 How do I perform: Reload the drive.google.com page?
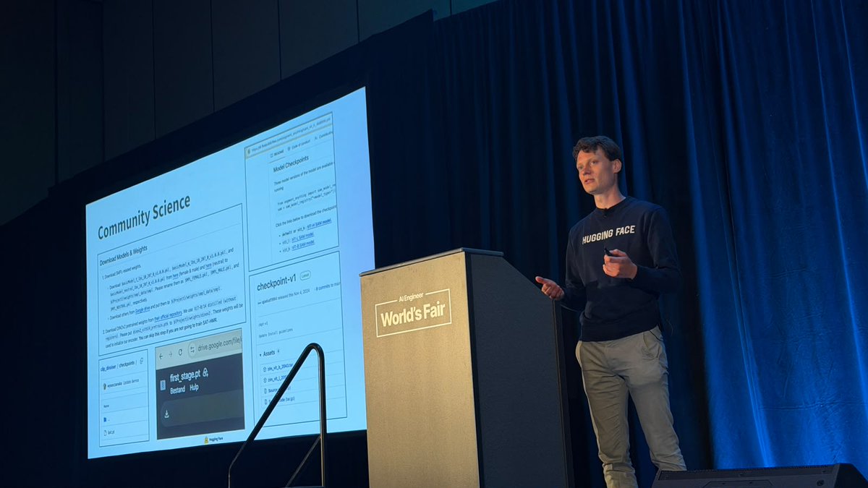click(180, 352)
